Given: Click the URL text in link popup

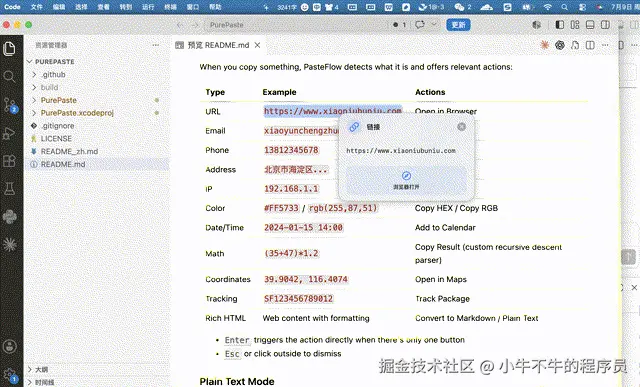Looking at the screenshot, I should tap(401, 151).
